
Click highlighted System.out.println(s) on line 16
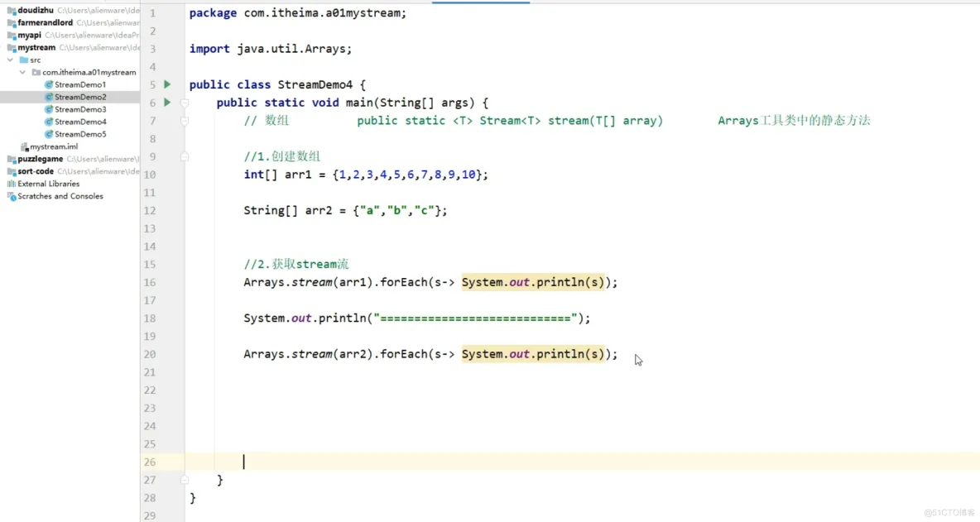click(533, 282)
